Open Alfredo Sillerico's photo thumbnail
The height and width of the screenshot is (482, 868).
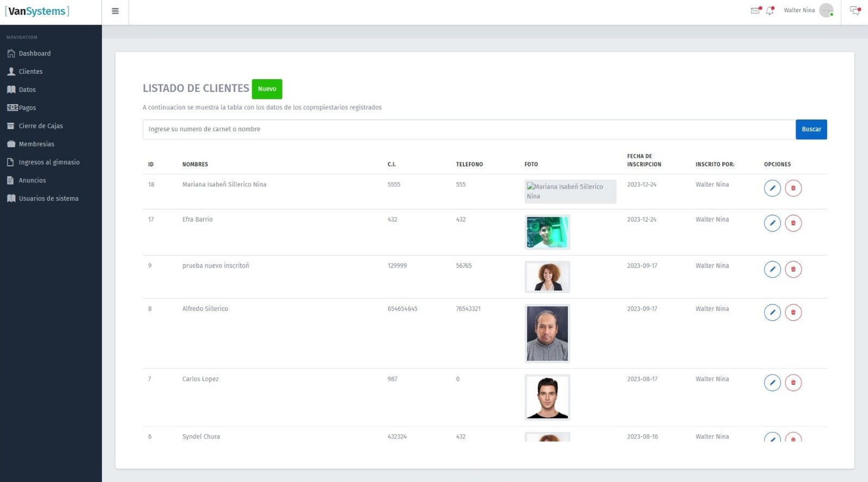click(547, 333)
